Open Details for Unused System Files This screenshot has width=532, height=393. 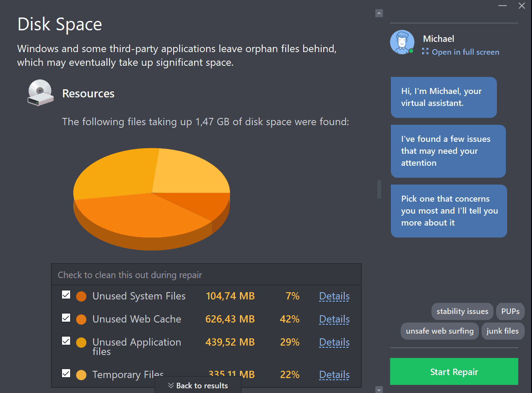click(334, 296)
